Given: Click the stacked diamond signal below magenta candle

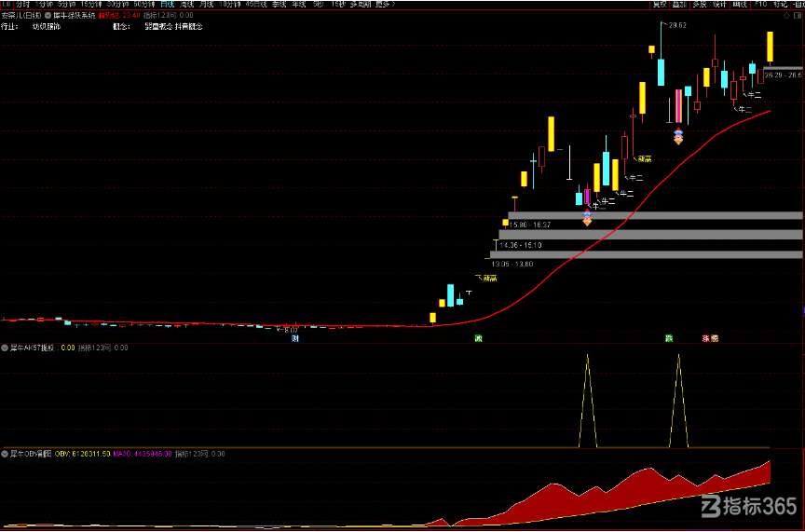Looking at the screenshot, I should pyautogui.click(x=678, y=136).
